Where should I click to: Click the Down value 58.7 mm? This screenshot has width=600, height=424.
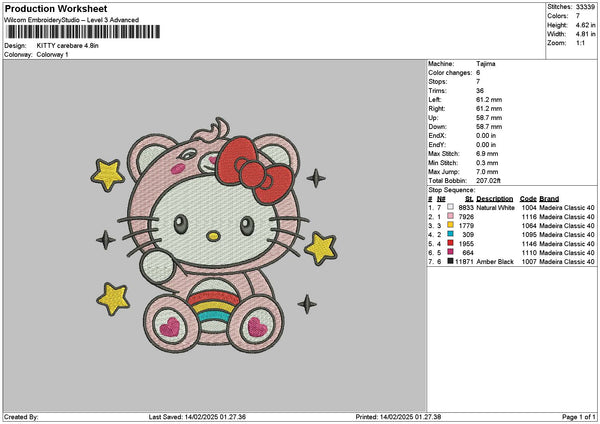489,127
